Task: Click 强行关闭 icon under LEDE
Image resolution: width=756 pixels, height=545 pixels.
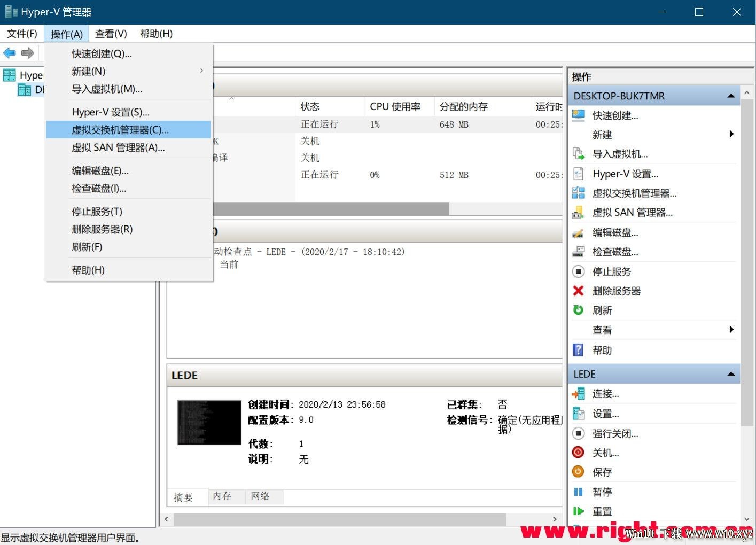Action: 578,433
